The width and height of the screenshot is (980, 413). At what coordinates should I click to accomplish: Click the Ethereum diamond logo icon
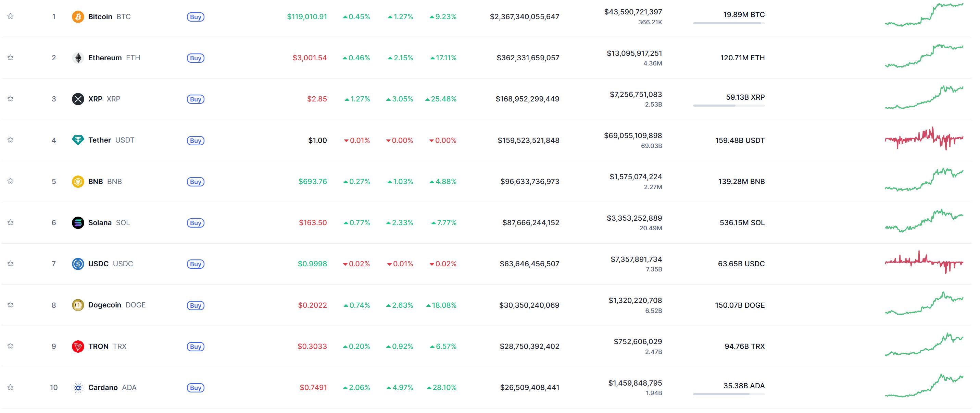pos(78,58)
